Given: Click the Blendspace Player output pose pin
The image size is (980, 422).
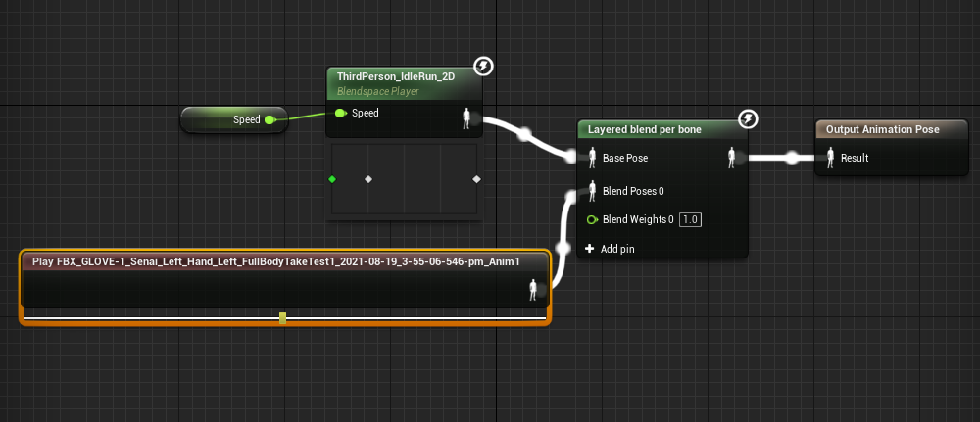Looking at the screenshot, I should [466, 118].
